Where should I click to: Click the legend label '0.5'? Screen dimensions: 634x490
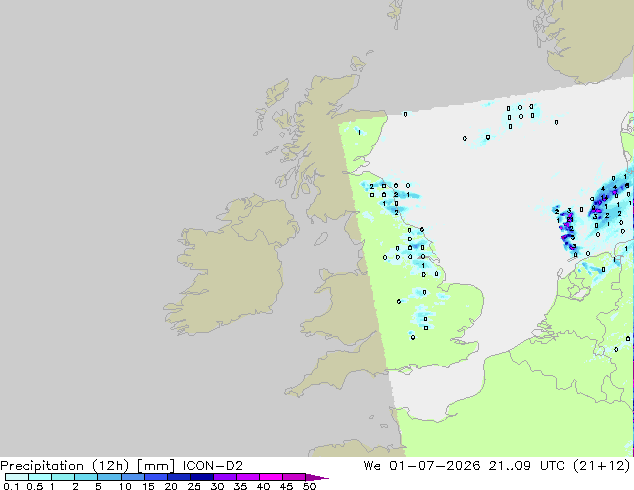[34, 486]
